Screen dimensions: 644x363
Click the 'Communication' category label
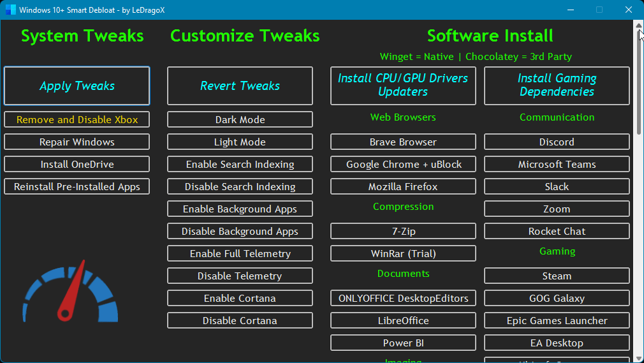coord(557,117)
